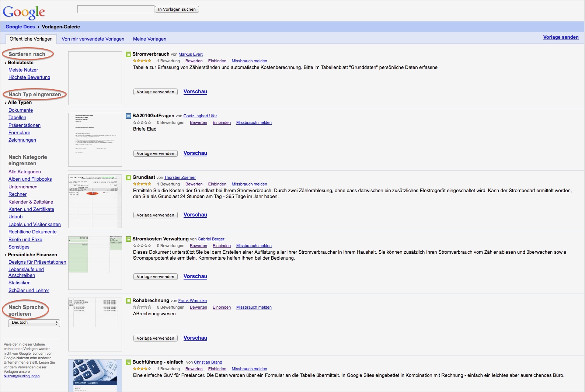Filter by Tabellen type
The image size is (585, 392).
point(17,118)
